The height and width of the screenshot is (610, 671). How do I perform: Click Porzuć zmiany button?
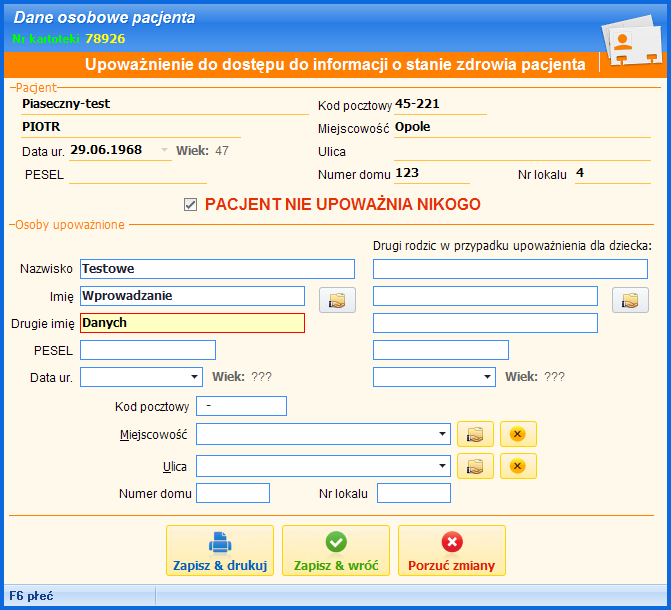point(451,551)
